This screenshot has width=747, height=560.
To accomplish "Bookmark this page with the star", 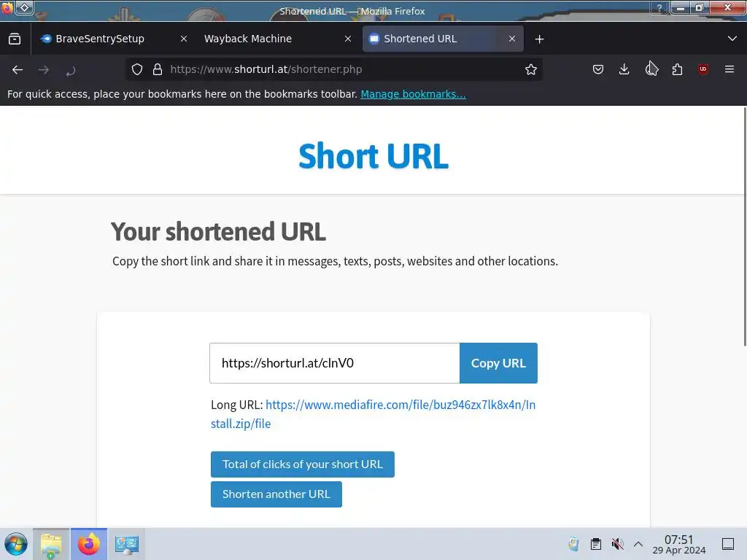I will (x=531, y=69).
